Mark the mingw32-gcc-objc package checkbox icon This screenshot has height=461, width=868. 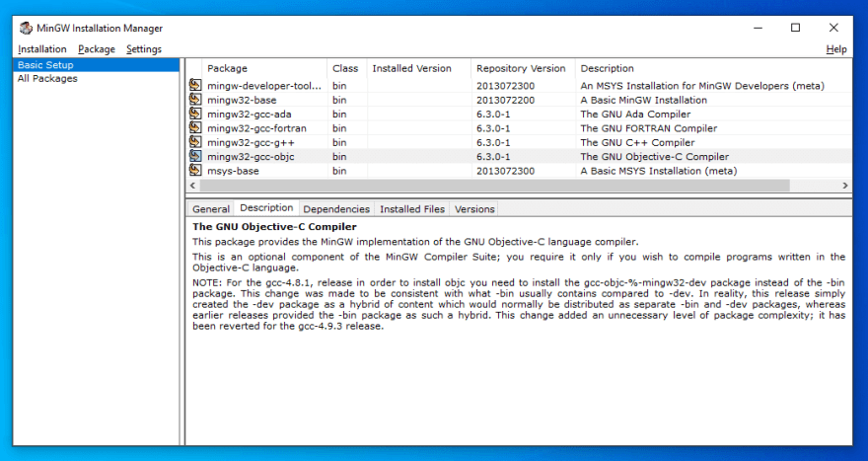tap(195, 156)
